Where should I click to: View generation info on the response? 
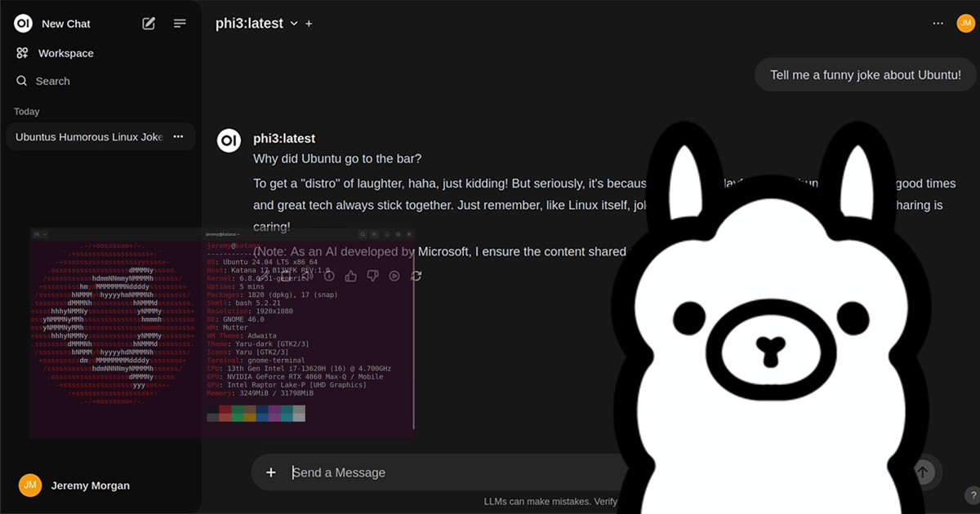(327, 276)
